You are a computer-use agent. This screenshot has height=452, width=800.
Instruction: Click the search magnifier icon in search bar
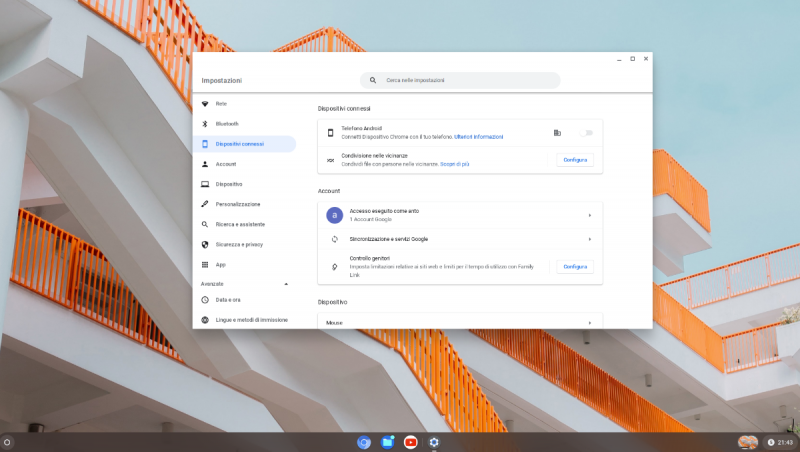(x=373, y=80)
